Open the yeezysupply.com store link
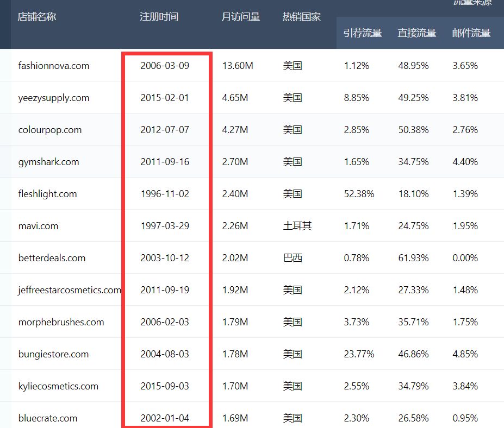Screen dimensions: 504x428 (54, 98)
